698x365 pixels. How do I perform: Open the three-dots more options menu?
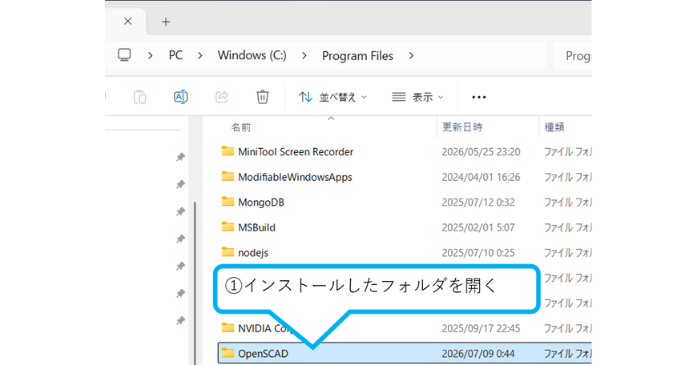[479, 97]
